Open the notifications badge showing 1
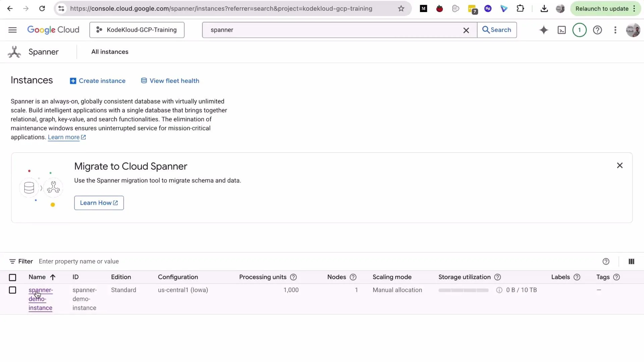 pyautogui.click(x=579, y=30)
